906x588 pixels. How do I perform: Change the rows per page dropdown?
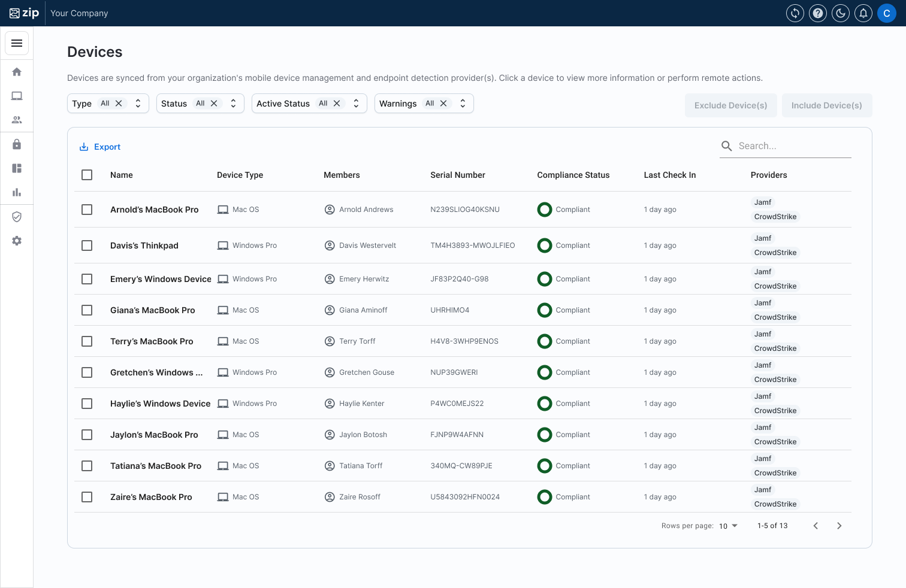tap(728, 526)
